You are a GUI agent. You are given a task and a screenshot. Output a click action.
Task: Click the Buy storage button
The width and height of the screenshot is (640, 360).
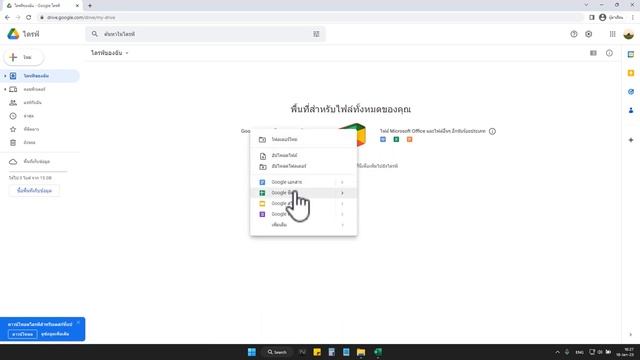(x=34, y=191)
